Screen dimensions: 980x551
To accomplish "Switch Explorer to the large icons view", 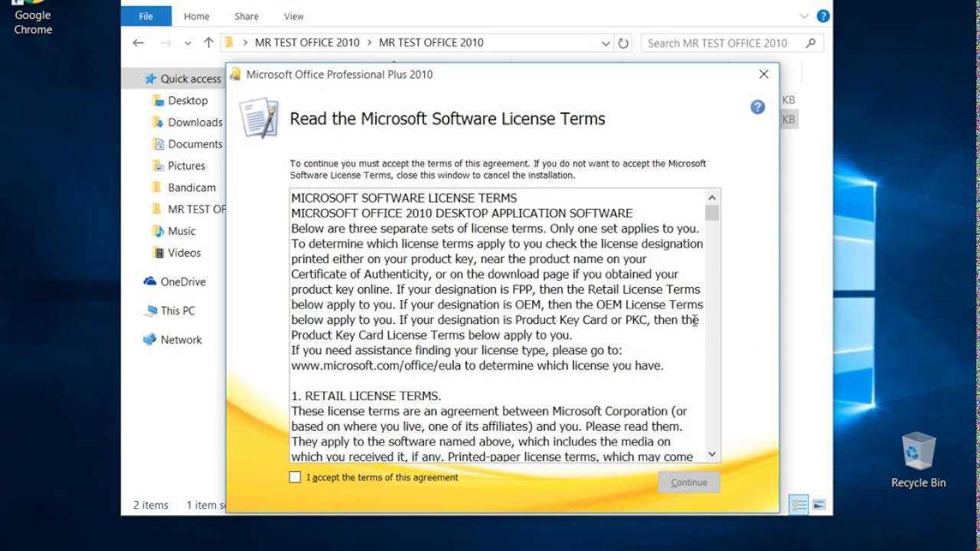I will point(818,505).
